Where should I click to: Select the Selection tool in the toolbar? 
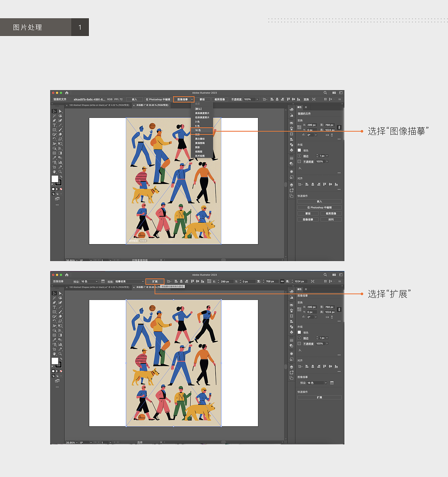[54, 111]
